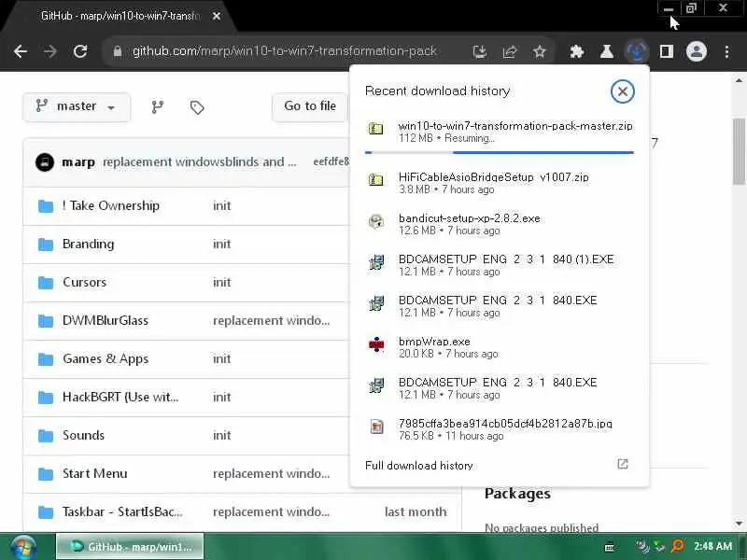
Task: Open marp's profile avatar
Action: click(x=44, y=162)
